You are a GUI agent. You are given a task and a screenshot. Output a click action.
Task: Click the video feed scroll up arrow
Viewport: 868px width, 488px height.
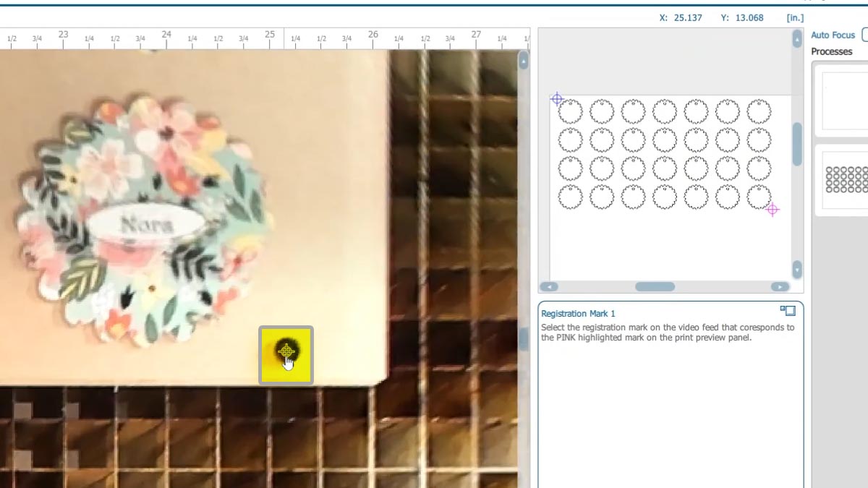pyautogui.click(x=523, y=61)
